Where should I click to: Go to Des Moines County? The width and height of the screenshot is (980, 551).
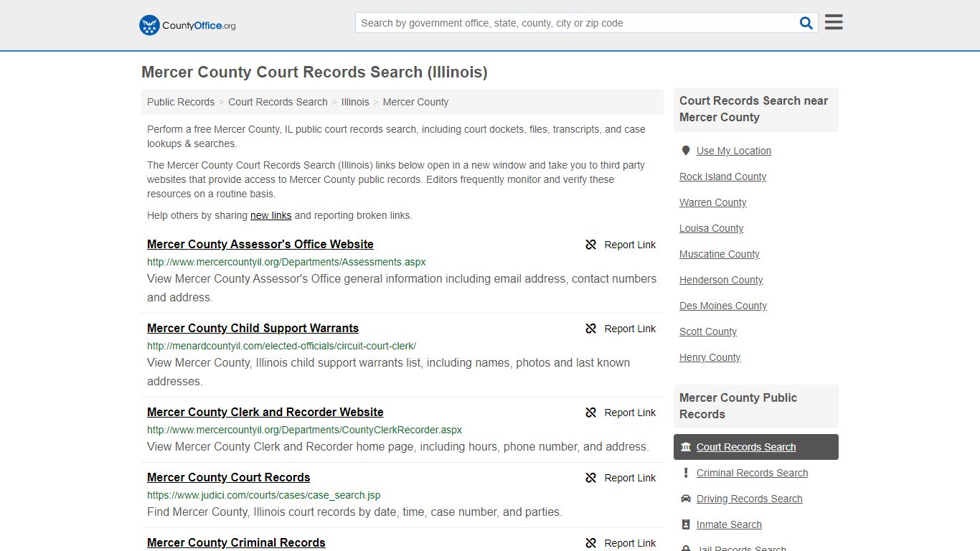723,306
